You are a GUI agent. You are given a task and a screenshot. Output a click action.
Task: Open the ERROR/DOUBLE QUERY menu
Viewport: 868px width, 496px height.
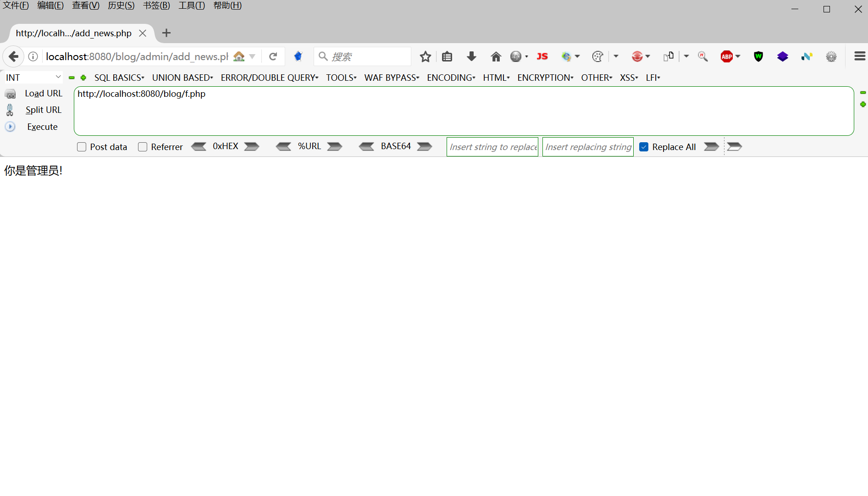click(x=270, y=78)
